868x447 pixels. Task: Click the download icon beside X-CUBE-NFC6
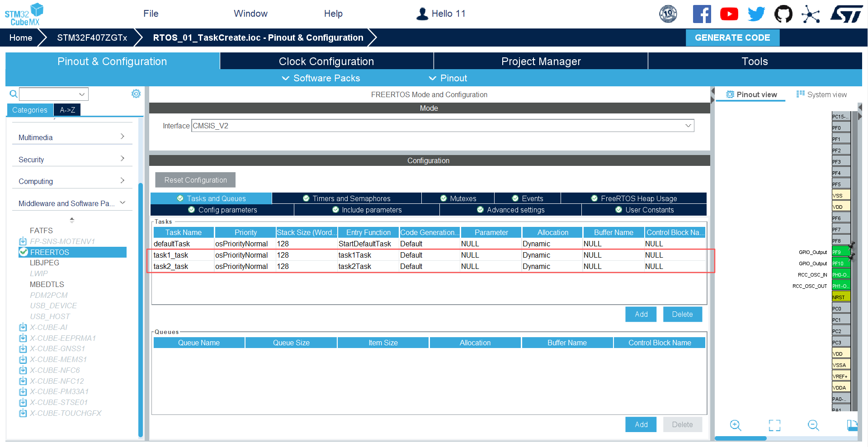pyautogui.click(x=23, y=370)
